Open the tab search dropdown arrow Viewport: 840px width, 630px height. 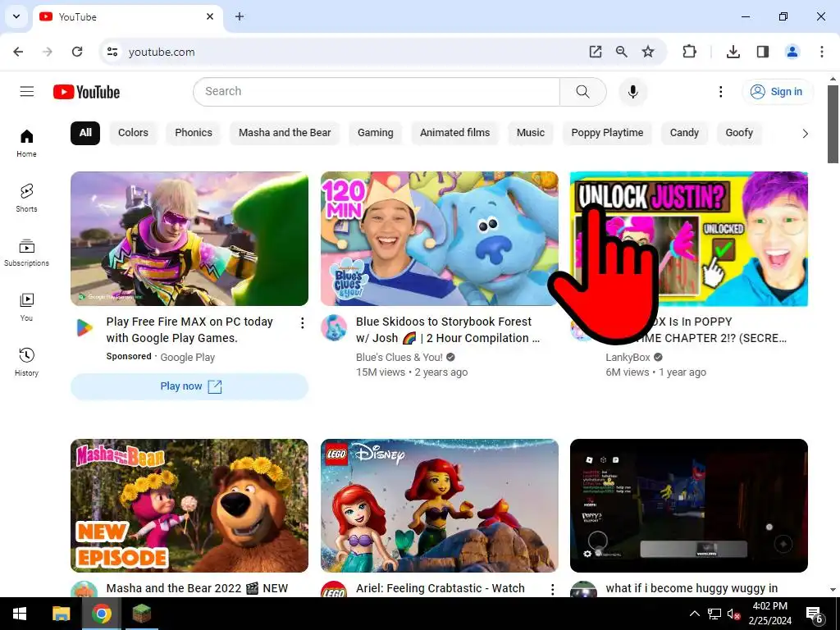[x=16, y=16]
